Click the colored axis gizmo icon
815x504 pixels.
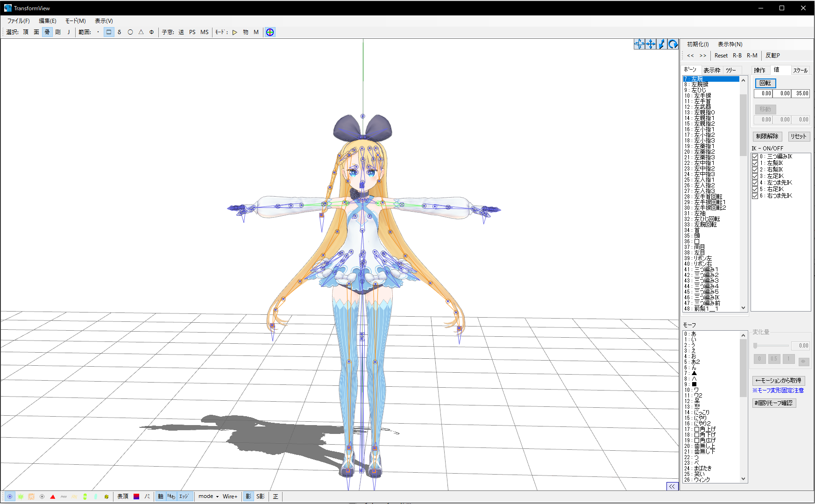pos(270,32)
